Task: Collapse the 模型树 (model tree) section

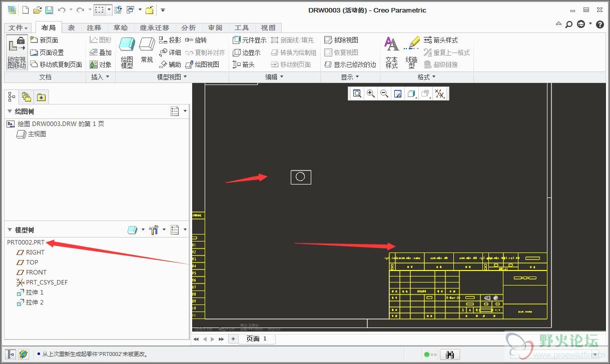Action: pos(10,230)
